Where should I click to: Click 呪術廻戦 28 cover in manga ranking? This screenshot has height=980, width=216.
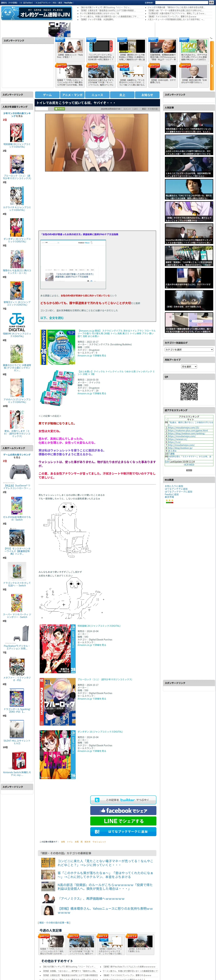tap(17, 132)
